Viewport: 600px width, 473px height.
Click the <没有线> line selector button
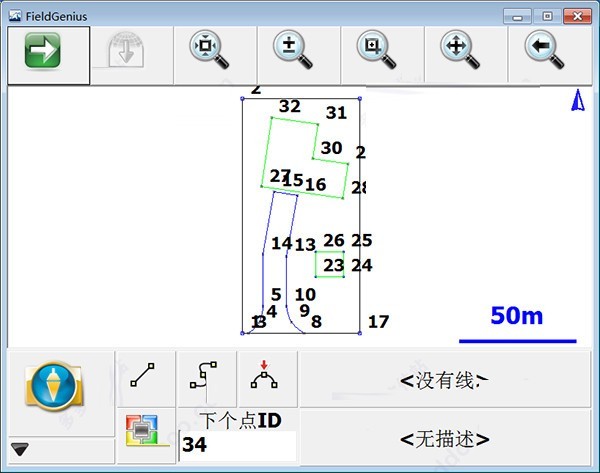pyautogui.click(x=445, y=380)
